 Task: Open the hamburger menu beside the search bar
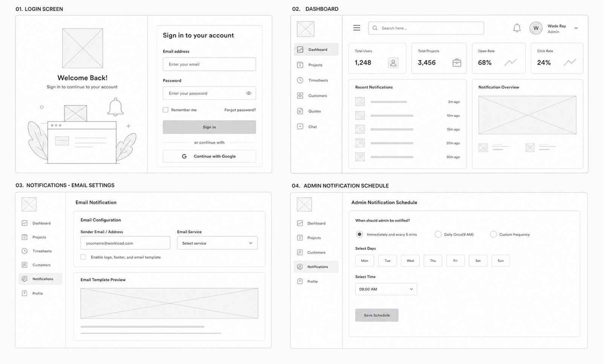357,28
